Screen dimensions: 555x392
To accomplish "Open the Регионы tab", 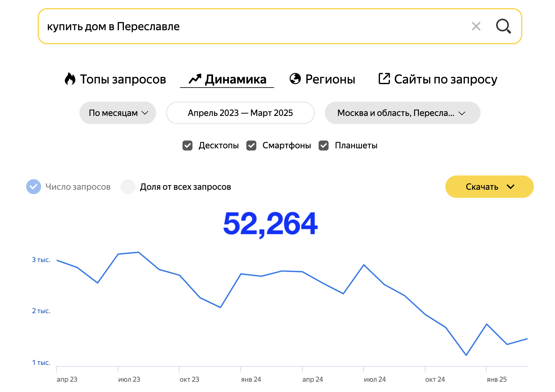I will pos(330,79).
